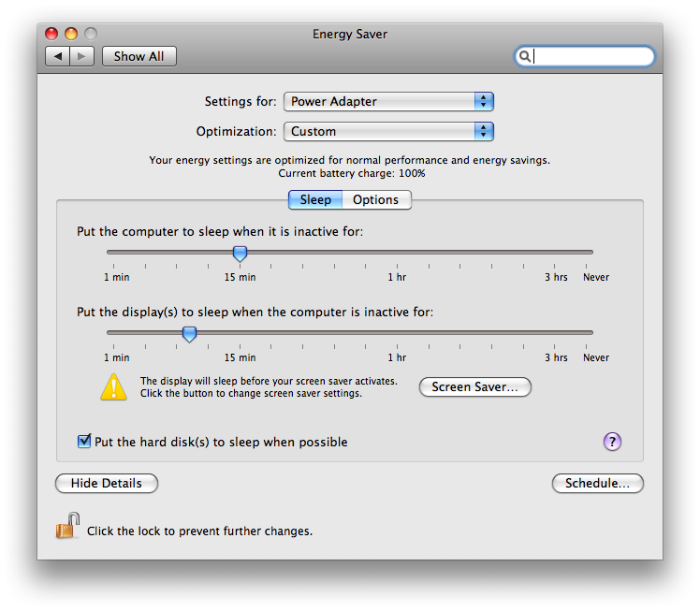The height and width of the screenshot is (611, 700).
Task: Open help with the purple question mark
Action: click(612, 442)
